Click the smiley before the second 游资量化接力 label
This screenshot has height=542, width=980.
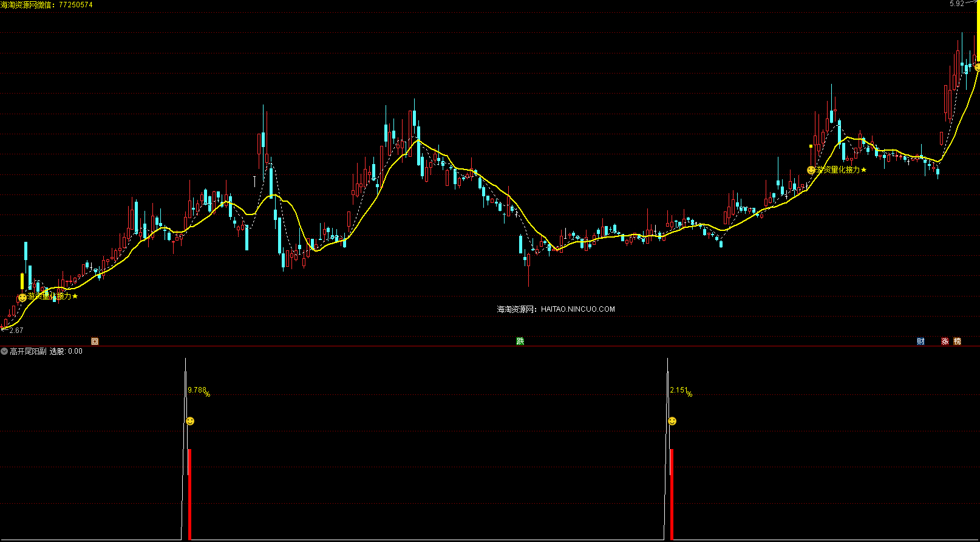811,170
